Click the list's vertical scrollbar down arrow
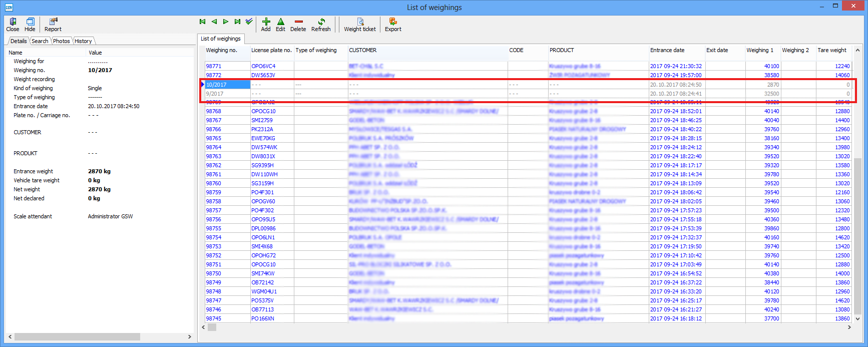 (857, 318)
